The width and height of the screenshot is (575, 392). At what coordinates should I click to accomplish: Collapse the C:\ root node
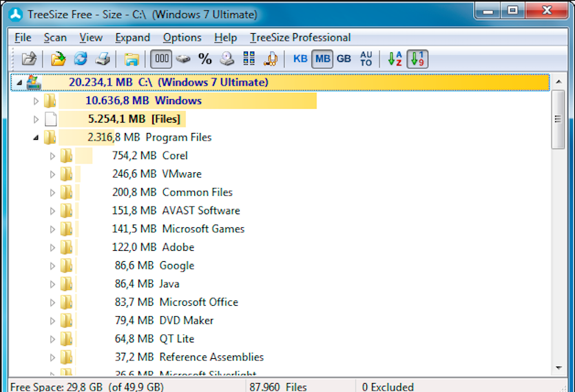tap(19, 83)
